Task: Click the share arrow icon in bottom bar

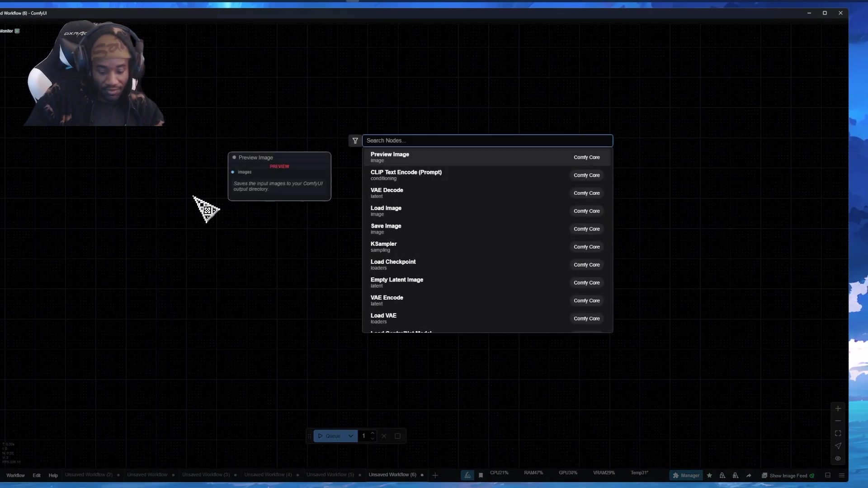Action: click(749, 475)
